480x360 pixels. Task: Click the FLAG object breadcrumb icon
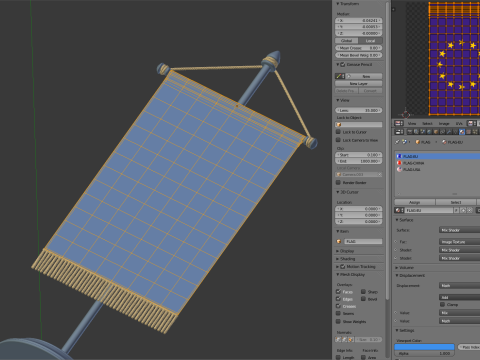417,142
